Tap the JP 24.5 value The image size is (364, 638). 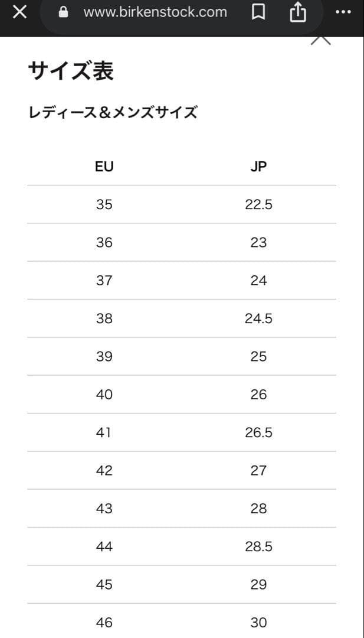pyautogui.click(x=258, y=318)
